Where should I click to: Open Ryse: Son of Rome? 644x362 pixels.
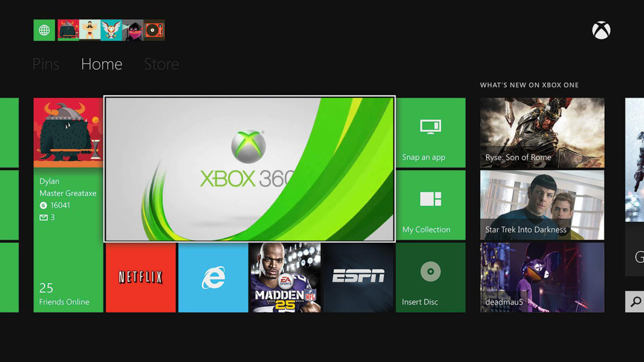pos(542,132)
